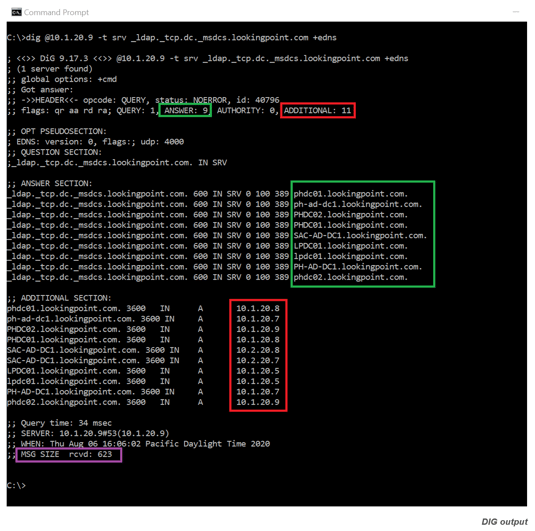Select the DiG 9.17.3 version banner line
This screenshot has height=531, width=535.
tap(207, 58)
